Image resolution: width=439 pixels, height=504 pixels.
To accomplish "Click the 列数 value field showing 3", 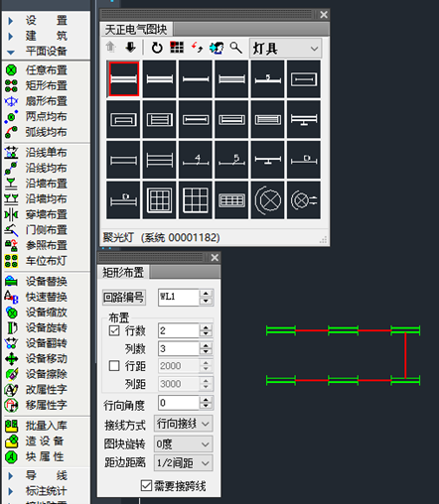I will [x=179, y=348].
